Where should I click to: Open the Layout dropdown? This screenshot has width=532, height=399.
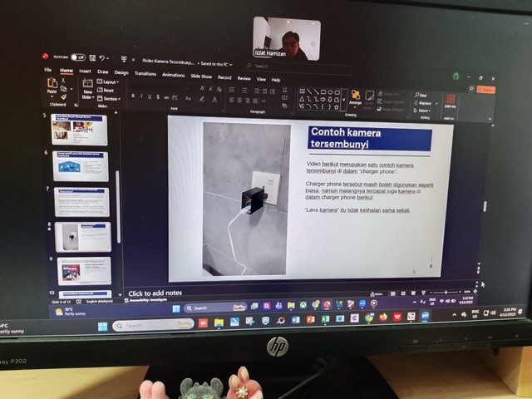[x=108, y=81]
